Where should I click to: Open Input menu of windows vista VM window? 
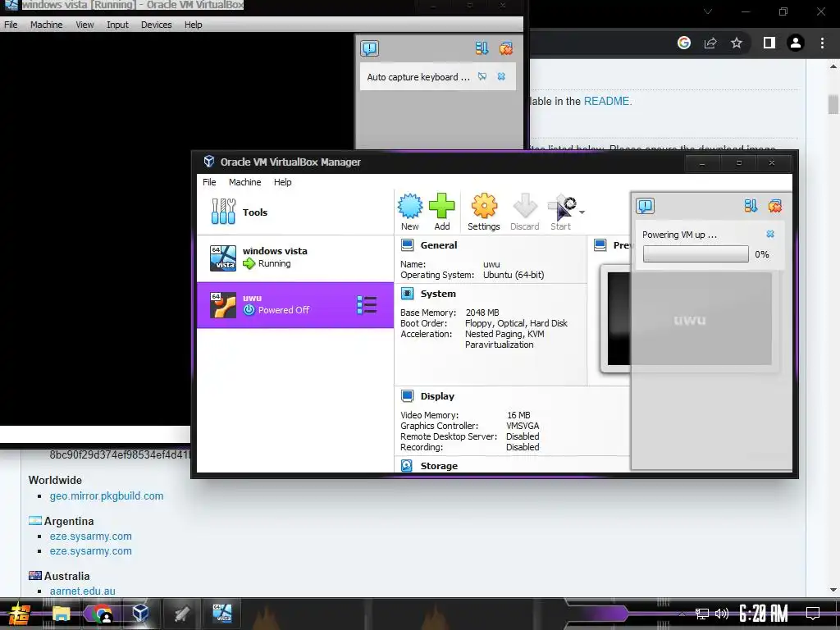point(117,25)
